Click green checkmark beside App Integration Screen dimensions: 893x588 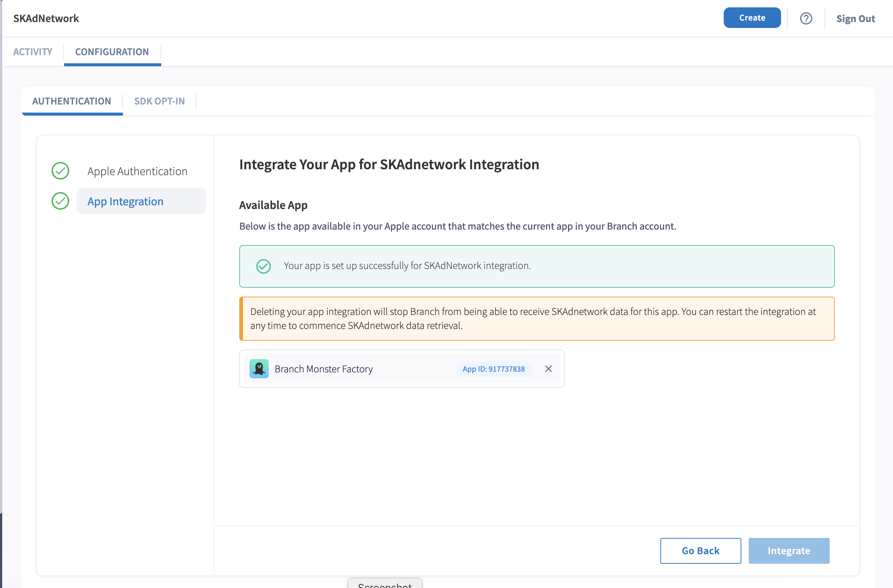click(60, 201)
